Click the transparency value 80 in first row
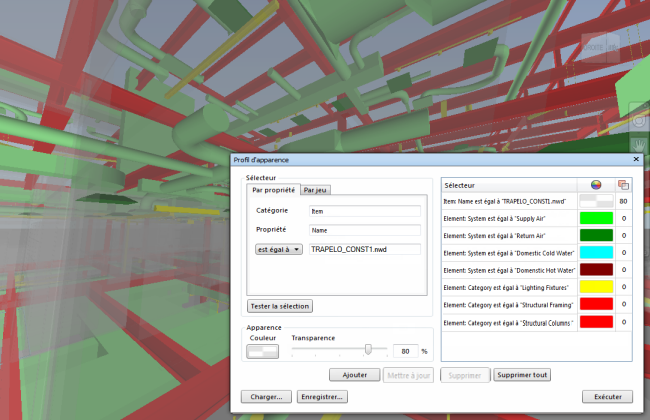This screenshot has width=650, height=420. click(623, 201)
